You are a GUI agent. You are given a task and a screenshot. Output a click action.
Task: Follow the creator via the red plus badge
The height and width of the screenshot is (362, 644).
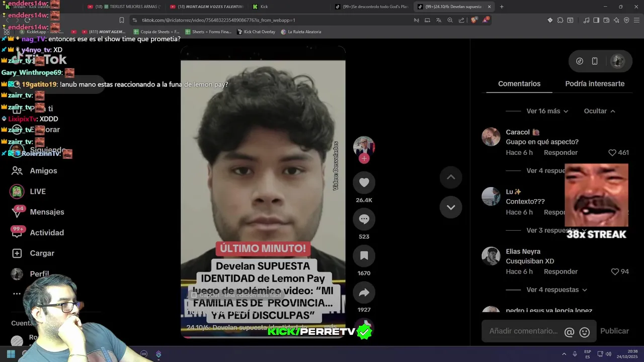tap(364, 158)
